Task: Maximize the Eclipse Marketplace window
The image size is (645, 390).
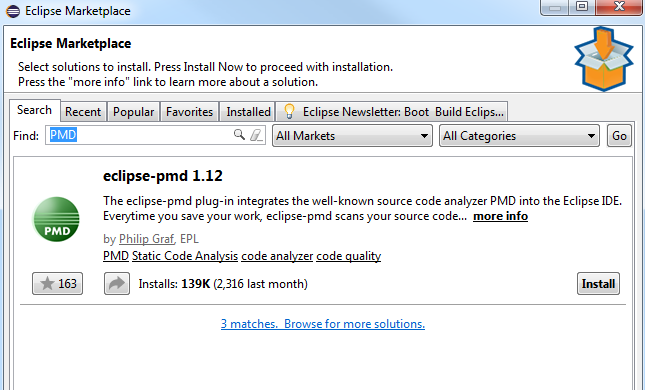Action: pos(582,7)
